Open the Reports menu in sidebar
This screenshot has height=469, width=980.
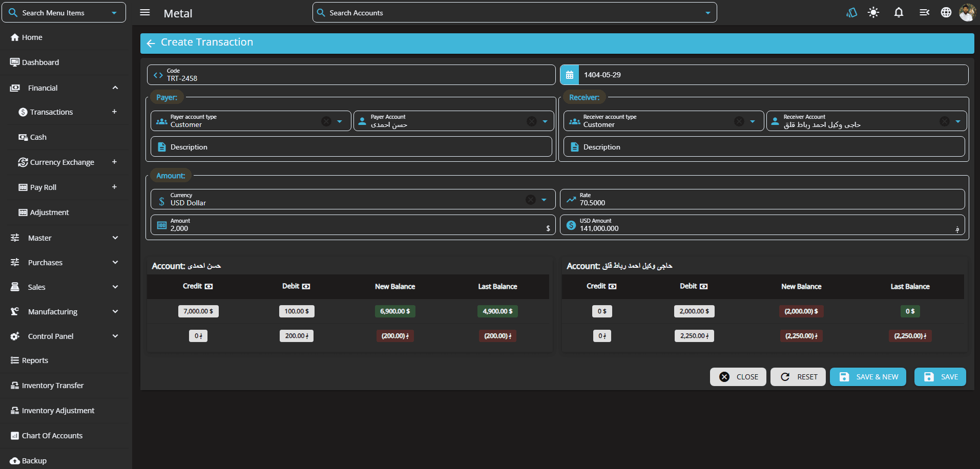(34, 360)
